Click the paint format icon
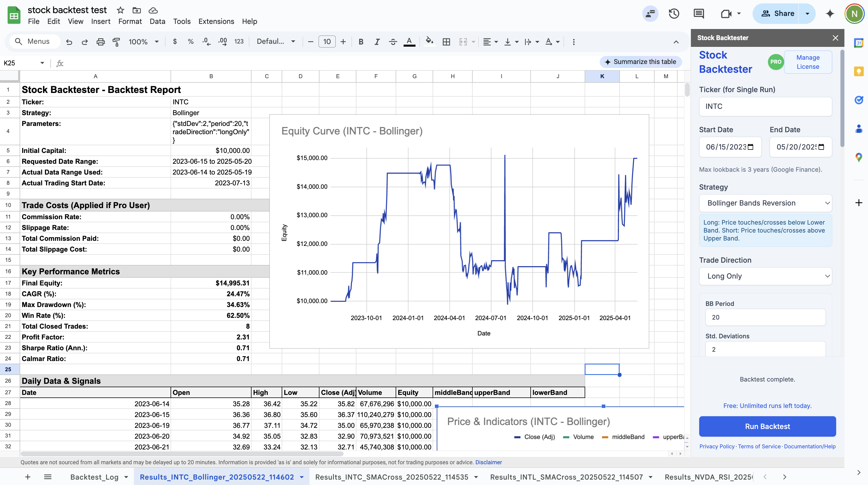868x485 pixels. (116, 42)
